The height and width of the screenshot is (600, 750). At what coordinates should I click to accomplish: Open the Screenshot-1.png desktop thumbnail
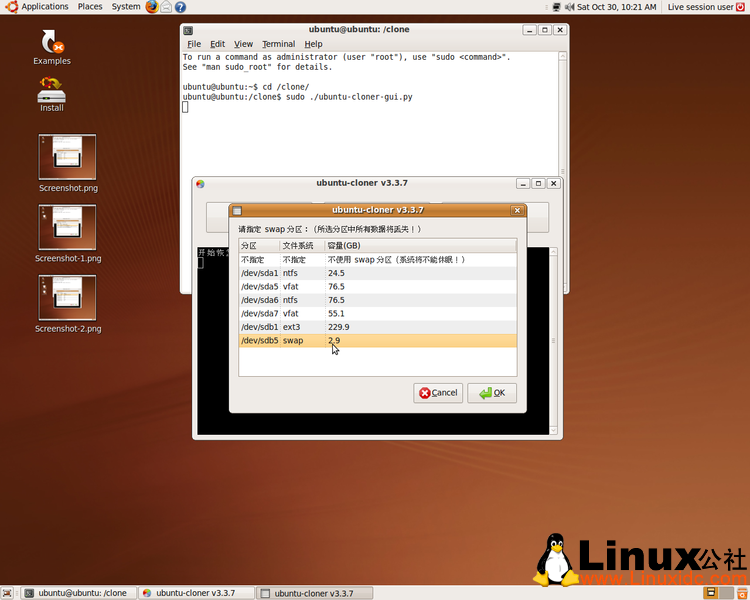67,234
